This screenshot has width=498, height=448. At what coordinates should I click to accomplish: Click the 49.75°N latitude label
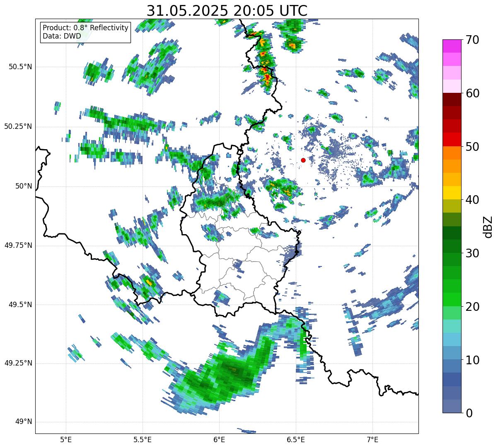(18, 245)
